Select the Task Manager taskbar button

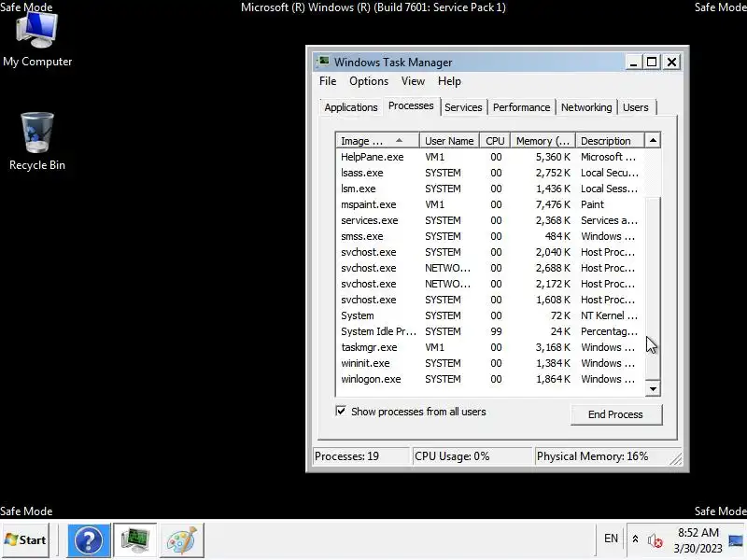click(x=135, y=540)
